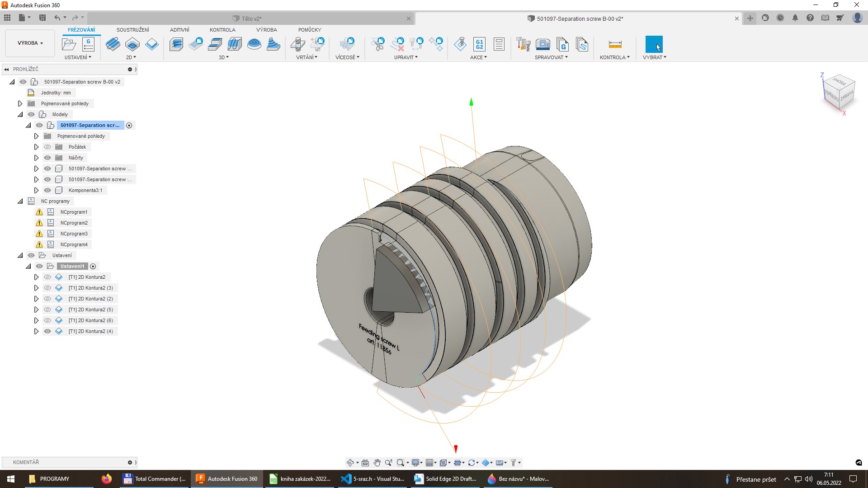Select the drilling tool icon
This screenshot has height=488, width=868.
pyautogui.click(x=297, y=44)
